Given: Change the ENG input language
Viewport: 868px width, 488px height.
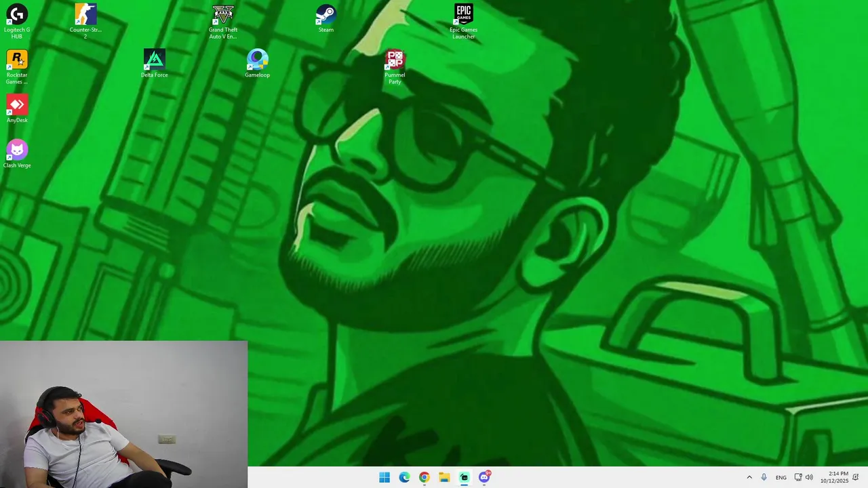Looking at the screenshot, I should tap(781, 477).
